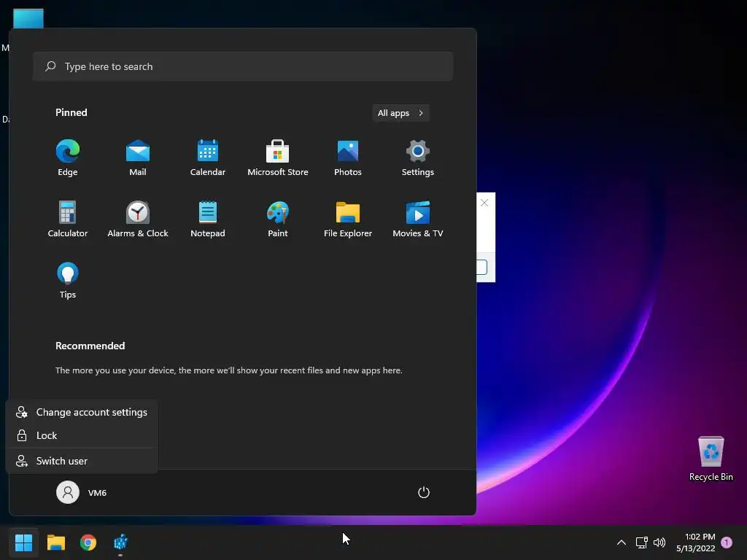Launch the Mail app
Viewport: 747px width, 560px height.
pyautogui.click(x=138, y=158)
